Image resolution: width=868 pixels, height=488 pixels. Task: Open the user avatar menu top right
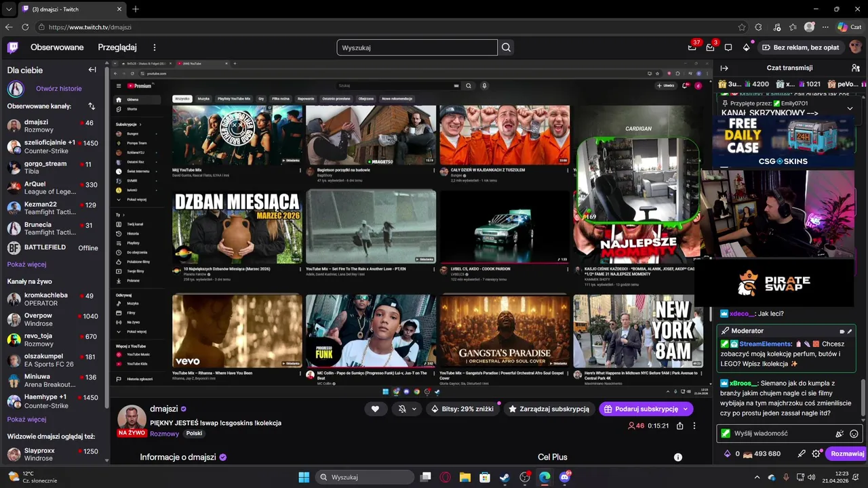(855, 47)
